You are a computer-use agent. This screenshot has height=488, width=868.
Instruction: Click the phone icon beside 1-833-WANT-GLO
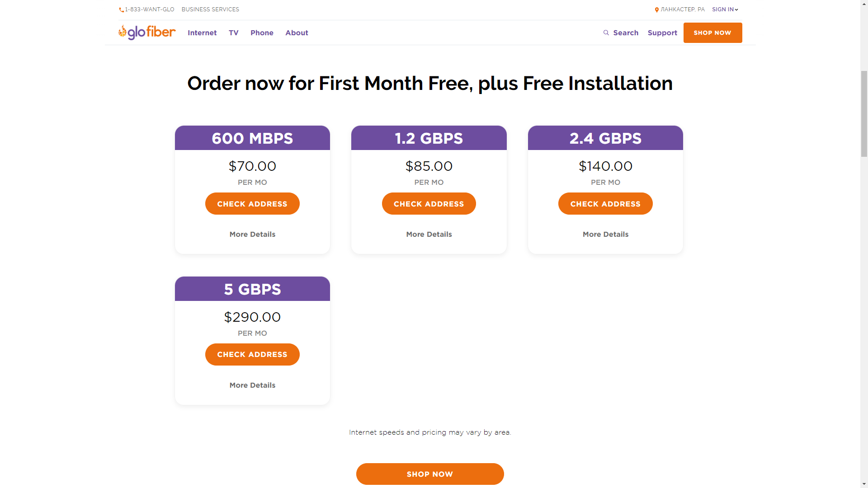121,10
